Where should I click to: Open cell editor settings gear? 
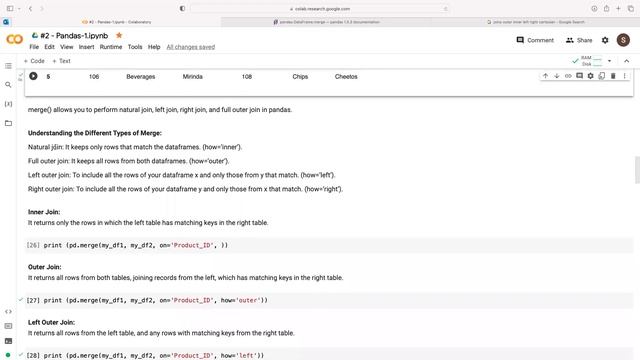[590, 76]
